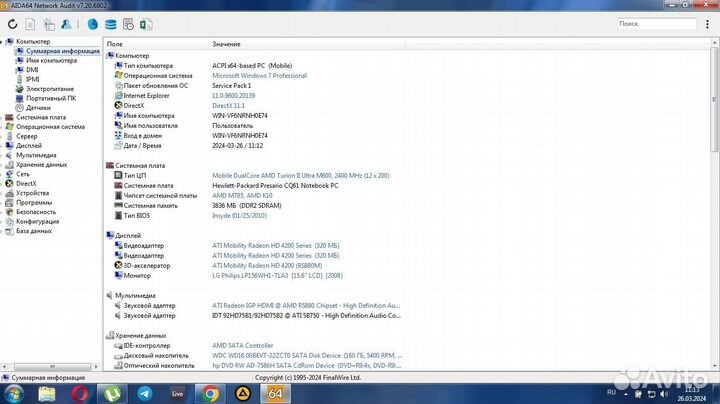This screenshot has height=404, width=720.
Task: Open the database stack toolbar icon
Action: click(111, 24)
